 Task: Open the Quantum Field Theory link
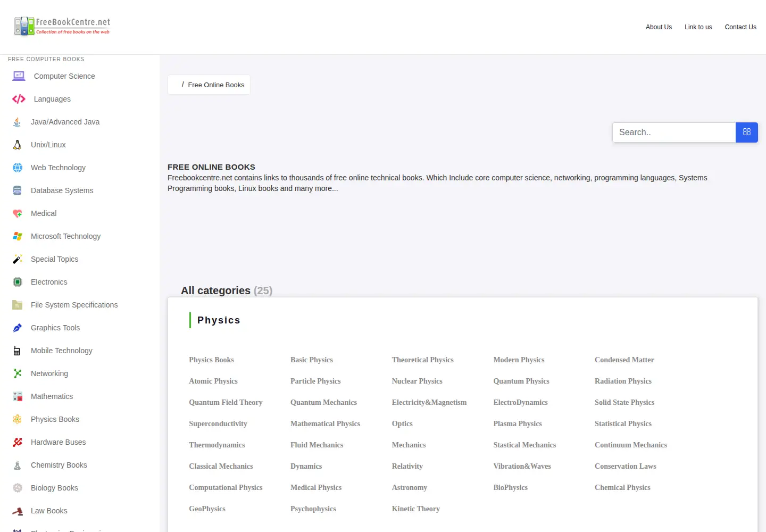coord(226,402)
